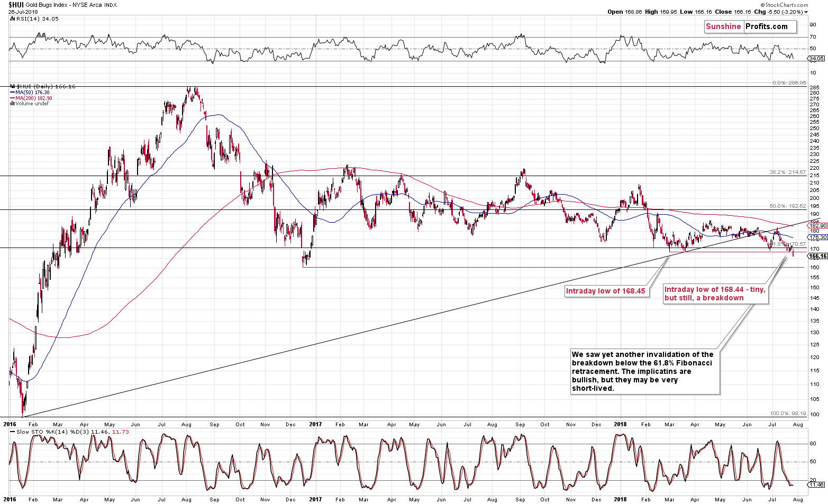Viewport: 828px width, 504px height.
Task: Click the RSI(14) legend icon
Action: click(12, 19)
